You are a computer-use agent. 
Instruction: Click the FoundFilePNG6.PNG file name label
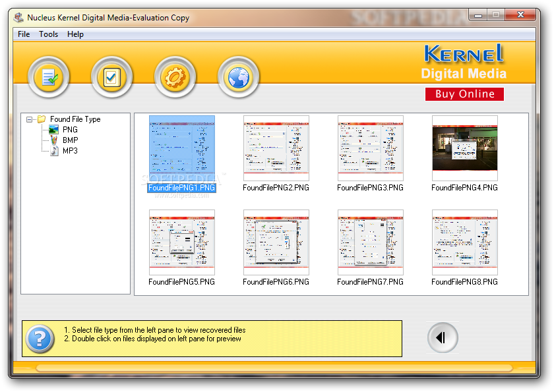pyautogui.click(x=276, y=282)
